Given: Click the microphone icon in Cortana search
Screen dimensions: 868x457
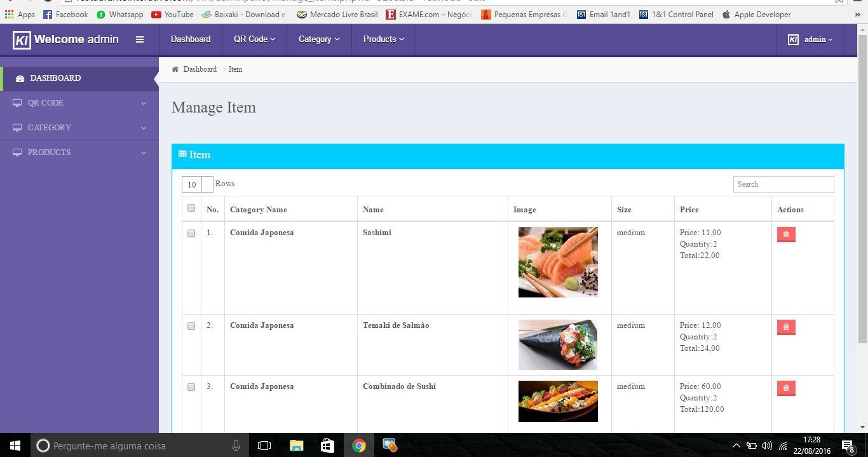Looking at the screenshot, I should tap(236, 446).
